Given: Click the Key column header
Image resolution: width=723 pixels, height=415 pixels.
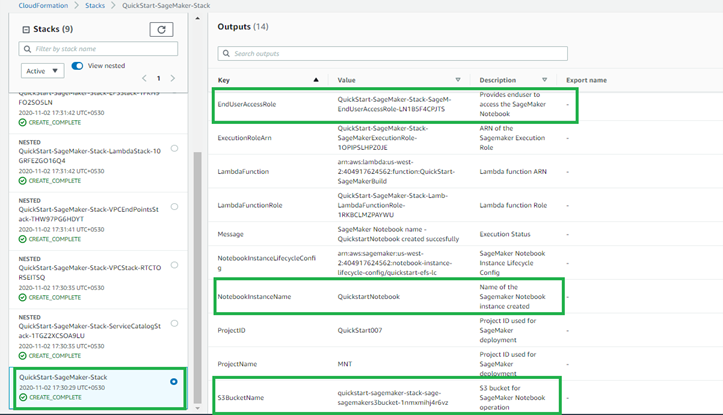Looking at the screenshot, I should point(224,80).
